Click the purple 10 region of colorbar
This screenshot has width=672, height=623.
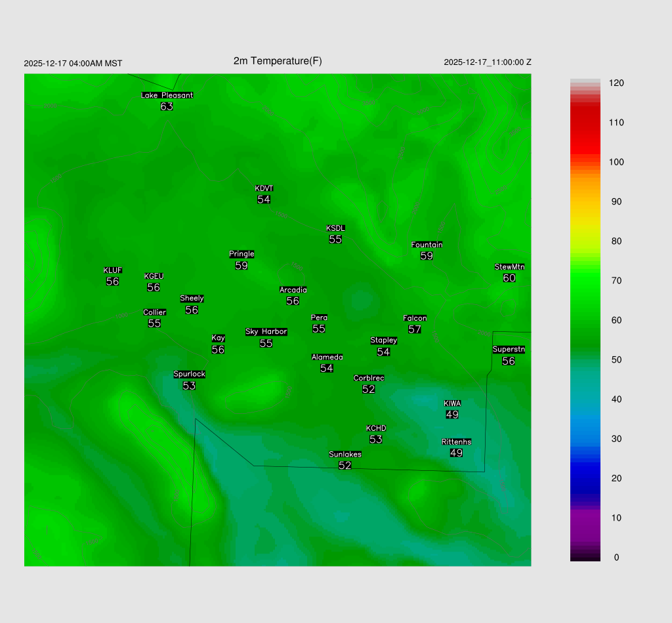585,518
